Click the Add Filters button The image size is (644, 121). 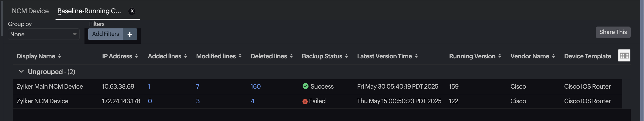105,34
